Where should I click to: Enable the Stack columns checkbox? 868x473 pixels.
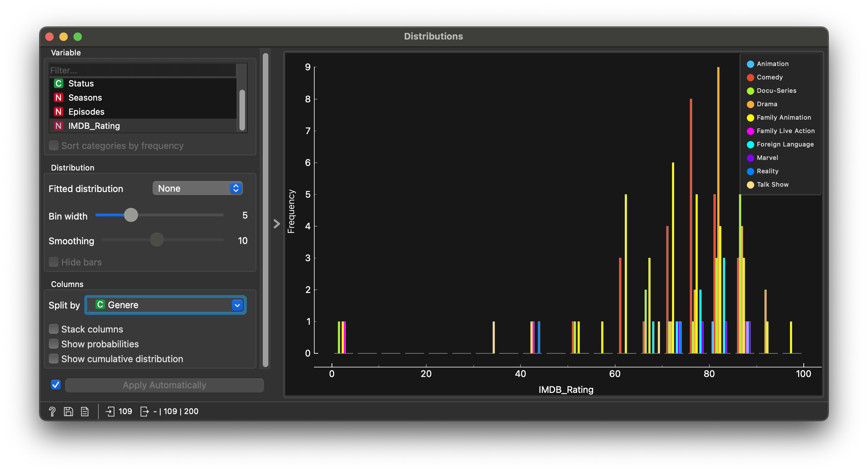point(54,329)
